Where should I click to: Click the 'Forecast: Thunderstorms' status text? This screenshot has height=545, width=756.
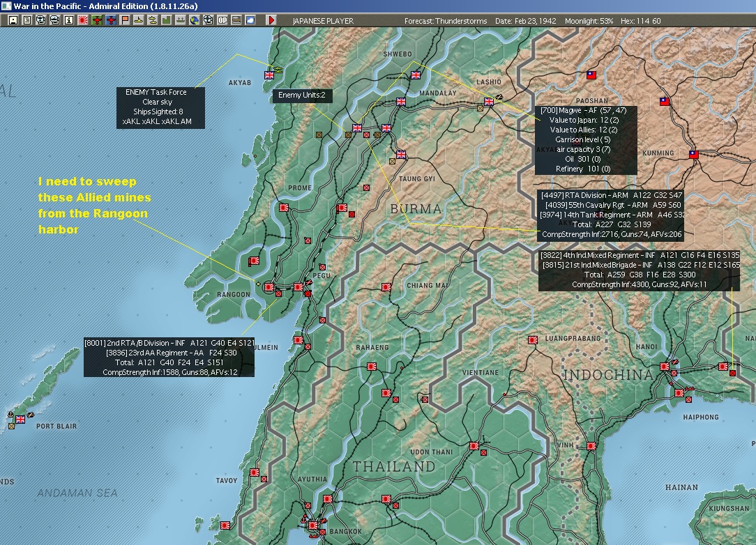point(446,21)
